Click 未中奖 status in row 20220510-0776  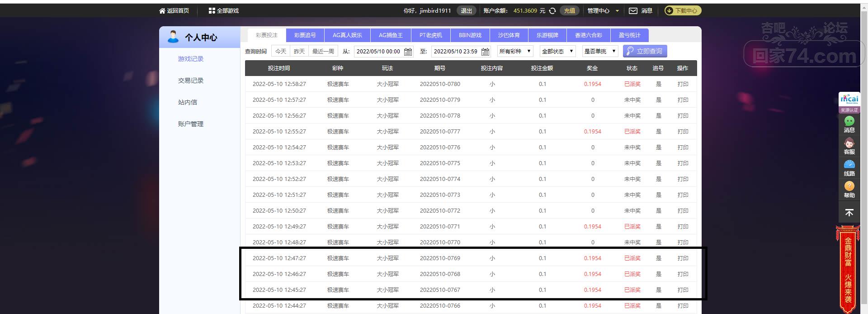coord(632,147)
